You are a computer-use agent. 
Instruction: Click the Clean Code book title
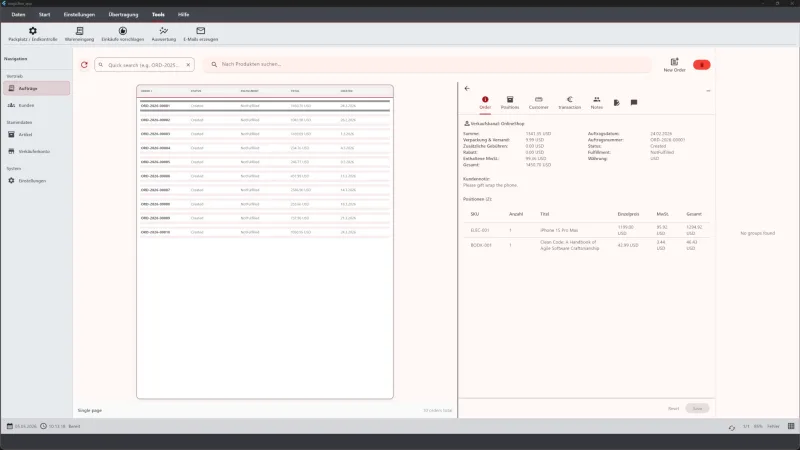[569, 245]
